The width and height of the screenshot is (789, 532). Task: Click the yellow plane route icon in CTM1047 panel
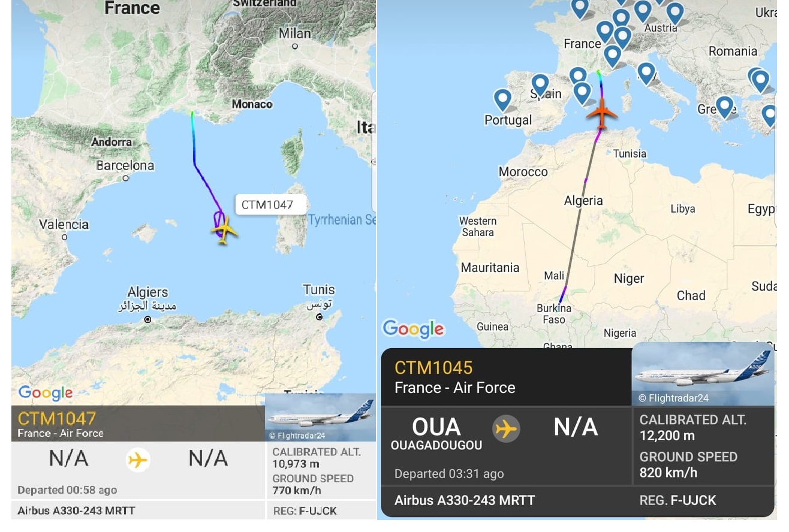point(138,460)
